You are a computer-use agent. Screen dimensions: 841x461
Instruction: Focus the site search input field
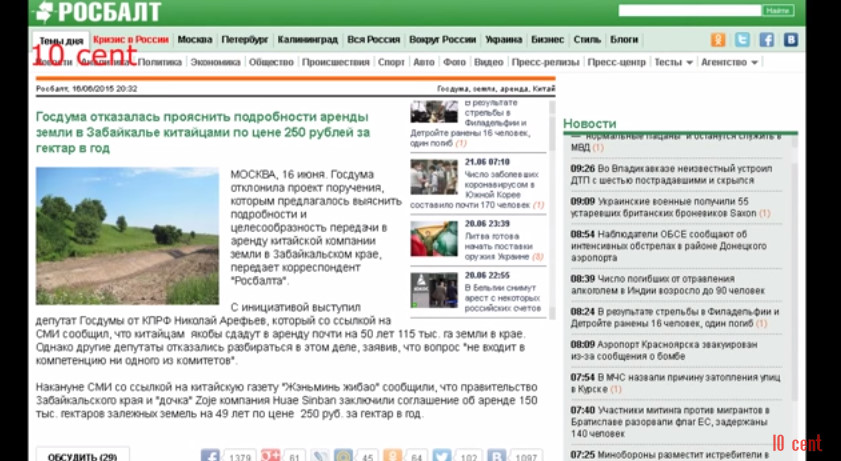coord(690,10)
